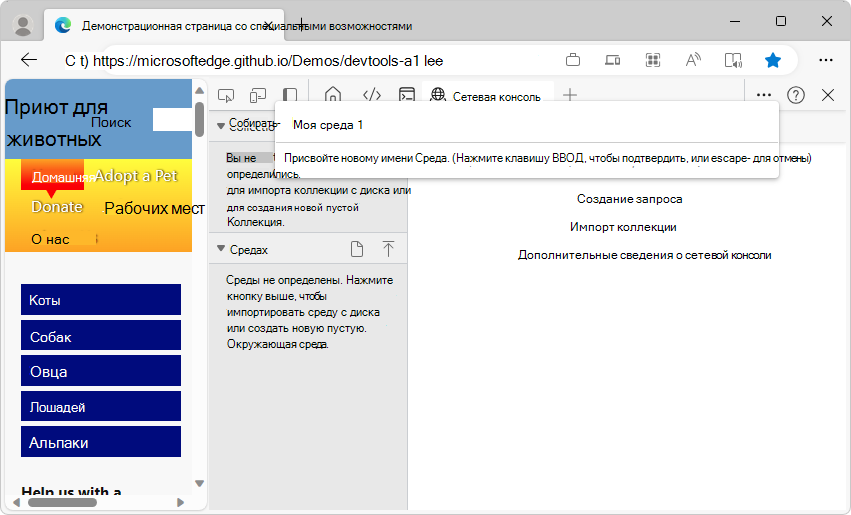Image resolution: width=851 pixels, height=515 pixels.
Task: Click the Создание запроса link
Action: click(x=630, y=199)
